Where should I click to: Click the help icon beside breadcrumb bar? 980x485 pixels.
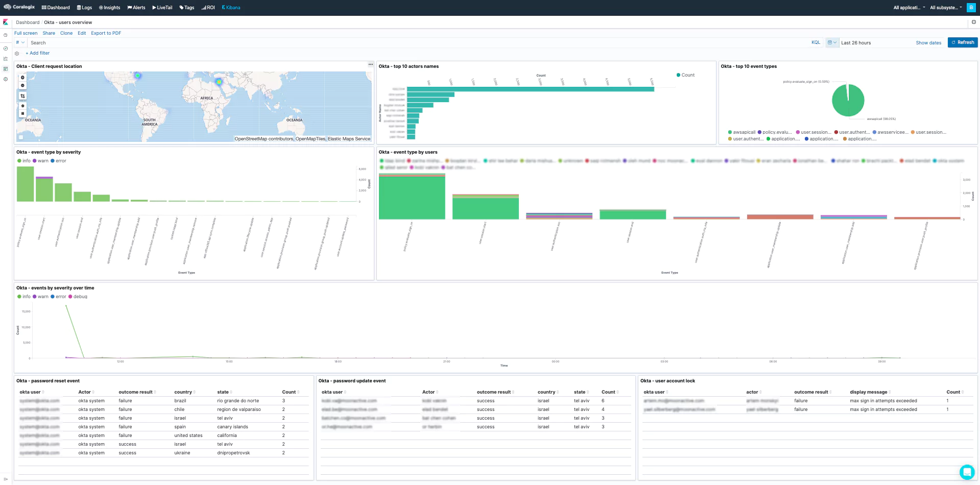click(x=973, y=22)
